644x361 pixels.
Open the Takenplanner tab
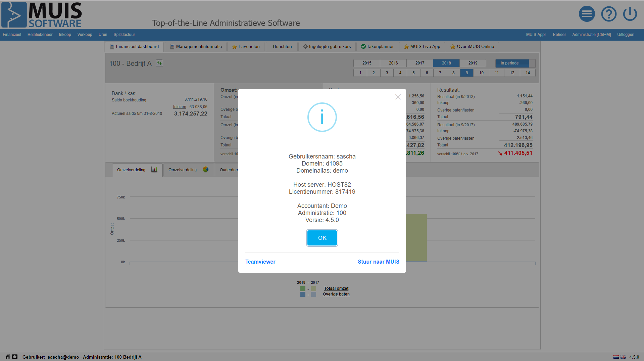[377, 47]
